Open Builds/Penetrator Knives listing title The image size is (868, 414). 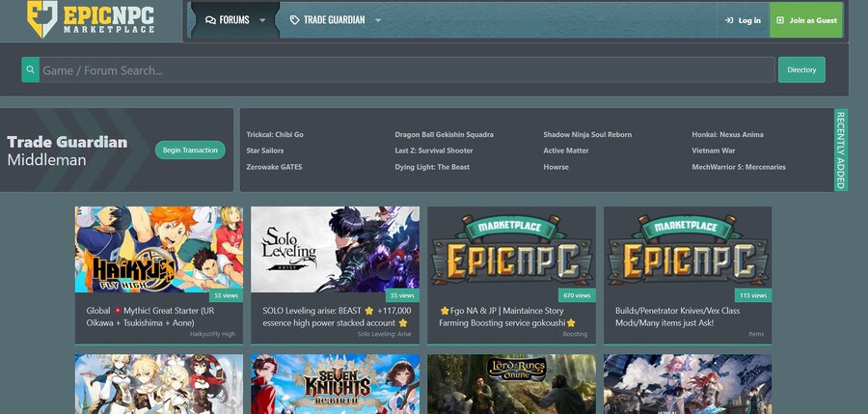[x=678, y=317]
